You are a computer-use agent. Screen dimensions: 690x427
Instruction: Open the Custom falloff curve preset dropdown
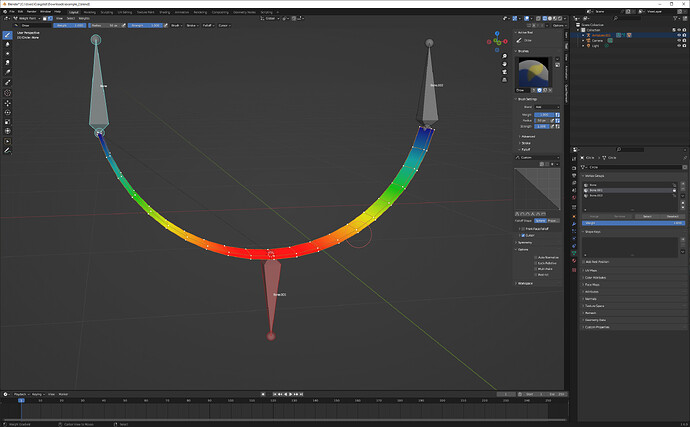[x=537, y=157]
